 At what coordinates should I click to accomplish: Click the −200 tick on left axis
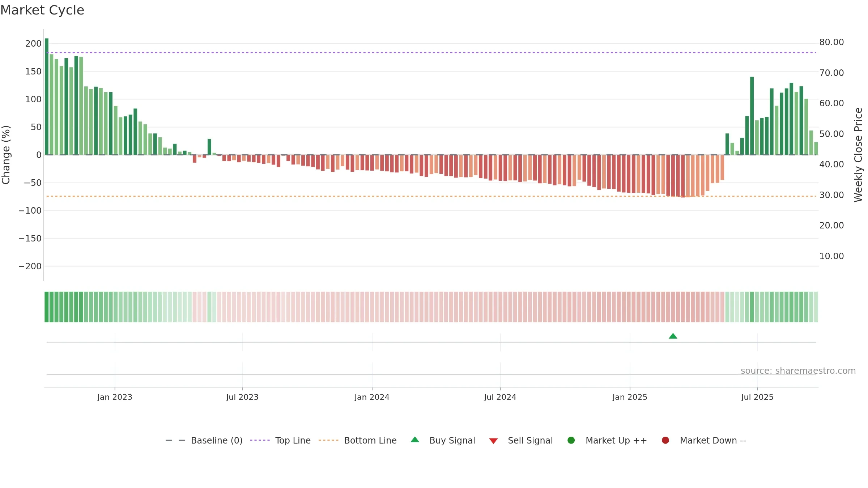[30, 266]
